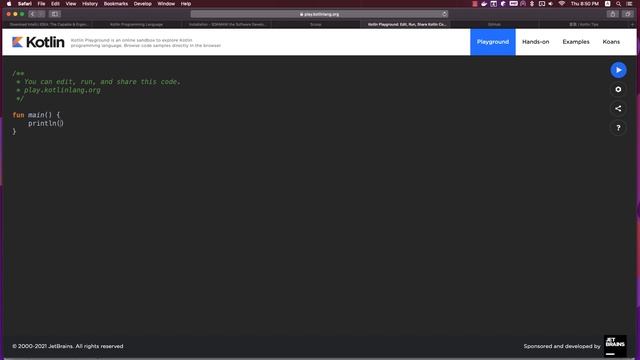Open help via the question mark icon
Viewport: 640px width, 360px height.
pos(618,128)
